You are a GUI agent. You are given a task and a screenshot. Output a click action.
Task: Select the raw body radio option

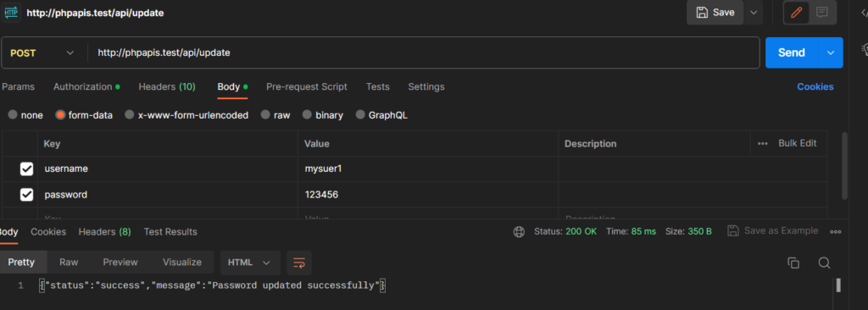click(x=265, y=115)
